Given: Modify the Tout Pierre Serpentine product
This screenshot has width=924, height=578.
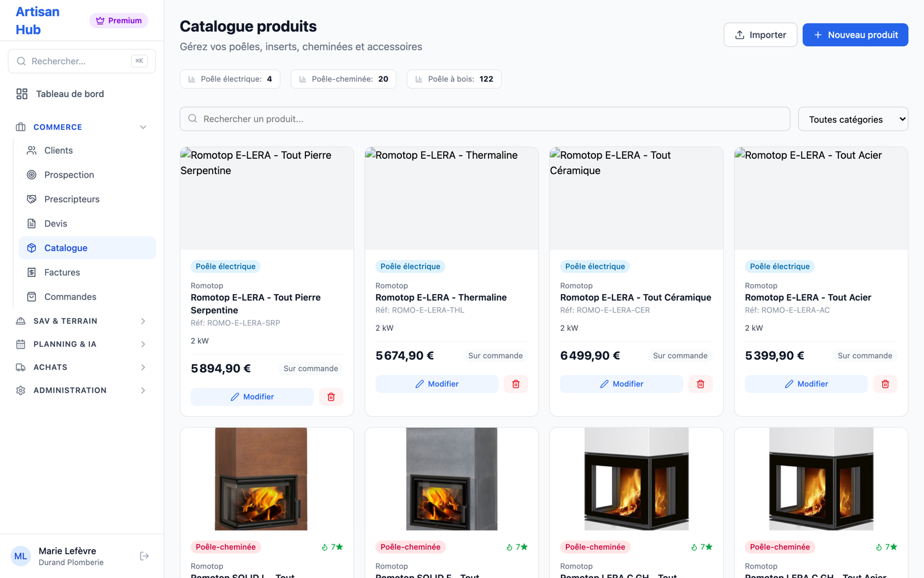Looking at the screenshot, I should [252, 397].
